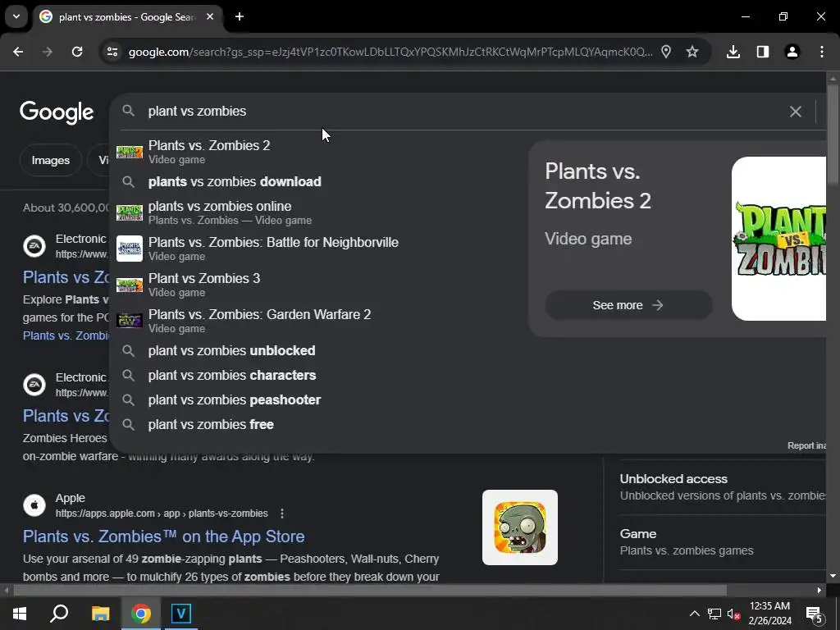Select the plant vs zombies Google Search tab

pos(127,17)
